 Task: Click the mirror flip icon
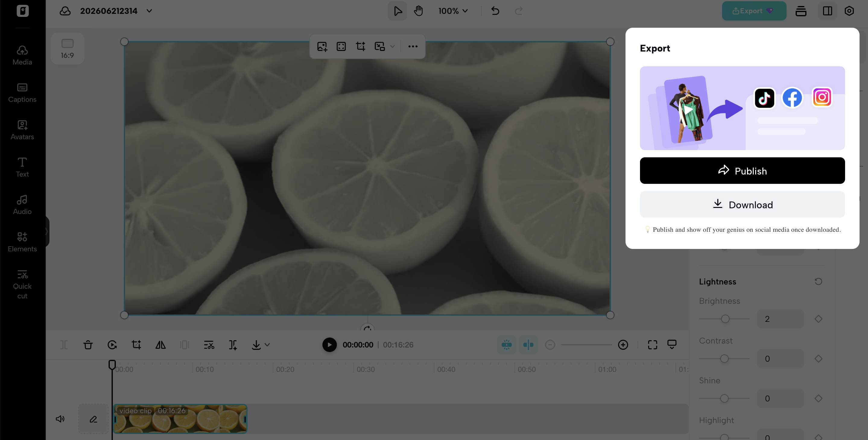coord(161,345)
